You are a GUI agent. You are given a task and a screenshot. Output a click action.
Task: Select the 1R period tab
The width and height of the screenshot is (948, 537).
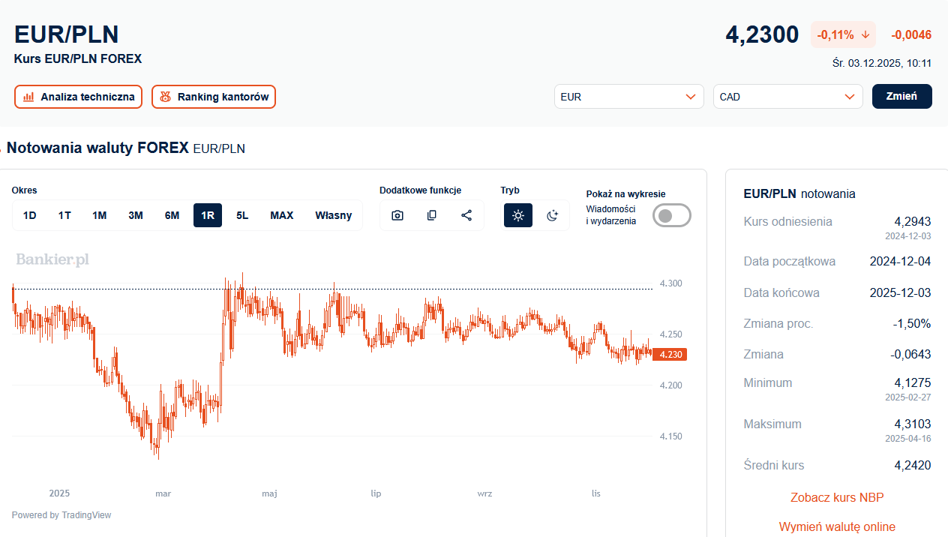207,215
